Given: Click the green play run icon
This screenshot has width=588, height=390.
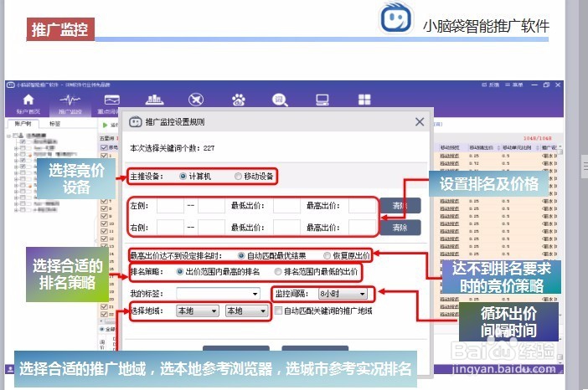Looking at the screenshot, I should (105, 125).
